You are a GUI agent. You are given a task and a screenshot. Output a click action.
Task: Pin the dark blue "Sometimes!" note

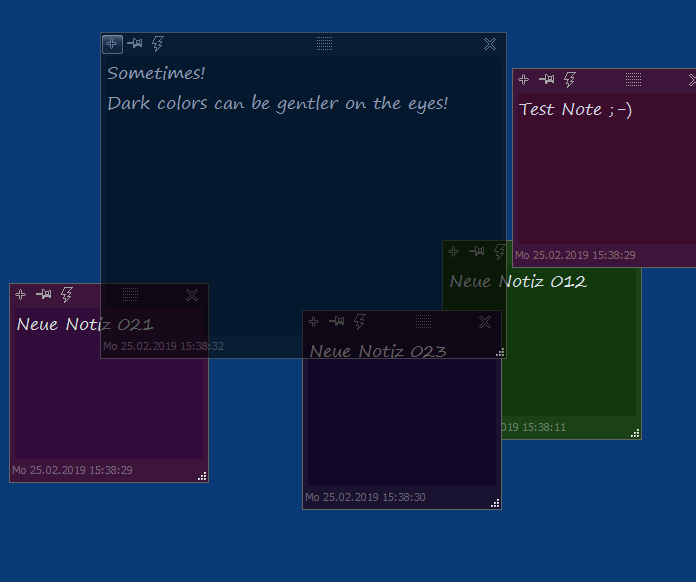tap(135, 44)
